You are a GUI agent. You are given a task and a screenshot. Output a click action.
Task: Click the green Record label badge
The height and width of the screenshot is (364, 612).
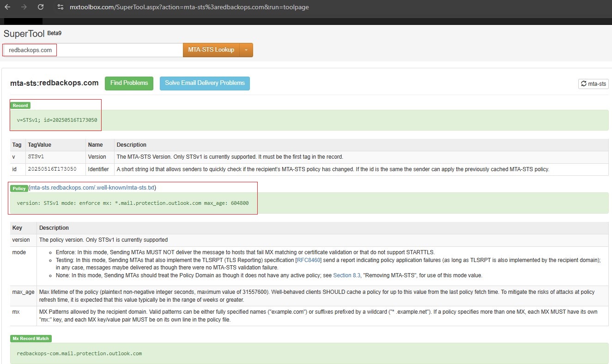tap(20, 106)
